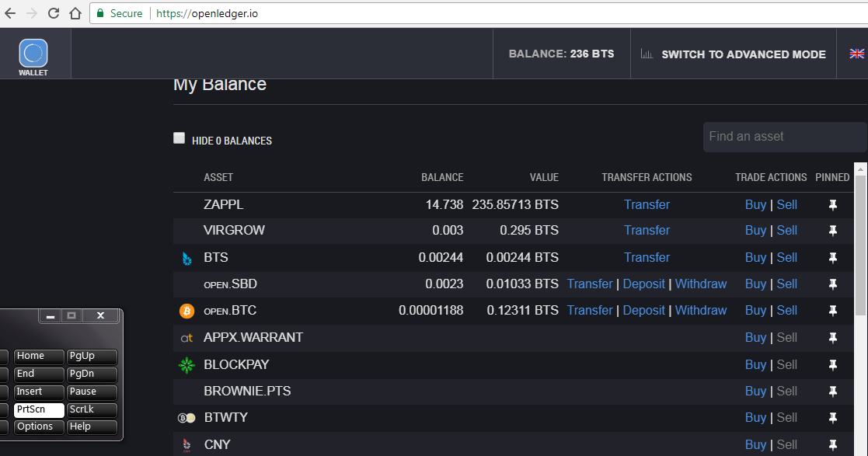Sell OPEN.SBD asset
Screen dimensions: 868x456
pyautogui.click(x=786, y=284)
